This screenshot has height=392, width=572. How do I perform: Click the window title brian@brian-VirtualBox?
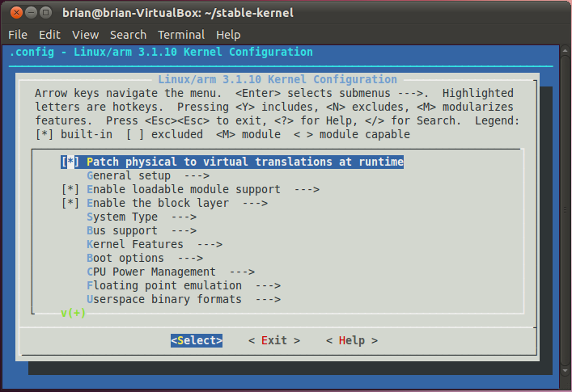click(178, 13)
